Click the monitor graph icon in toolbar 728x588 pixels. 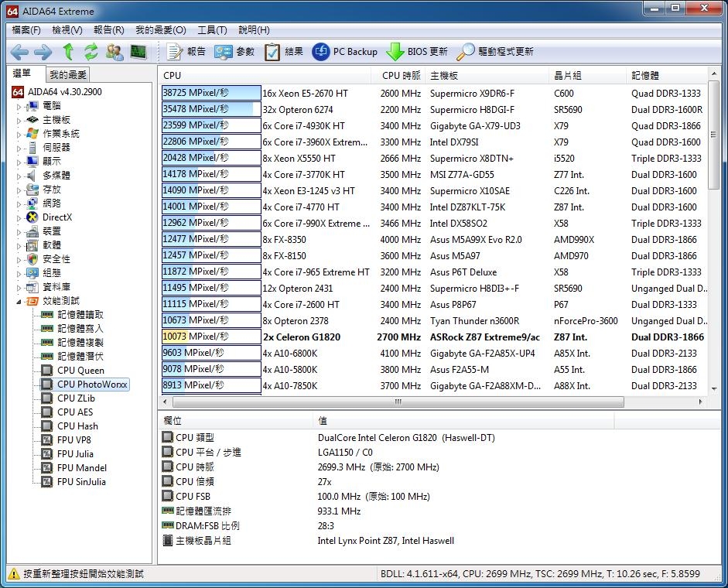tap(138, 52)
